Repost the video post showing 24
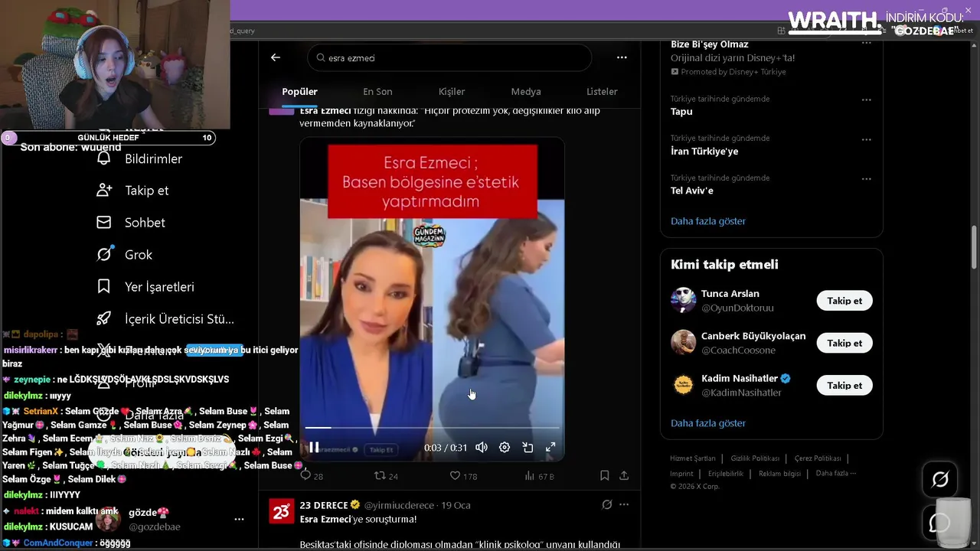 386,476
